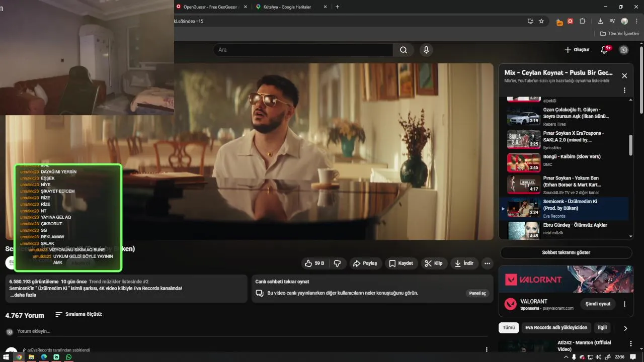Click Şimdi oynat on the VALORANT ad
This screenshot has width=644, height=362.
598,304
